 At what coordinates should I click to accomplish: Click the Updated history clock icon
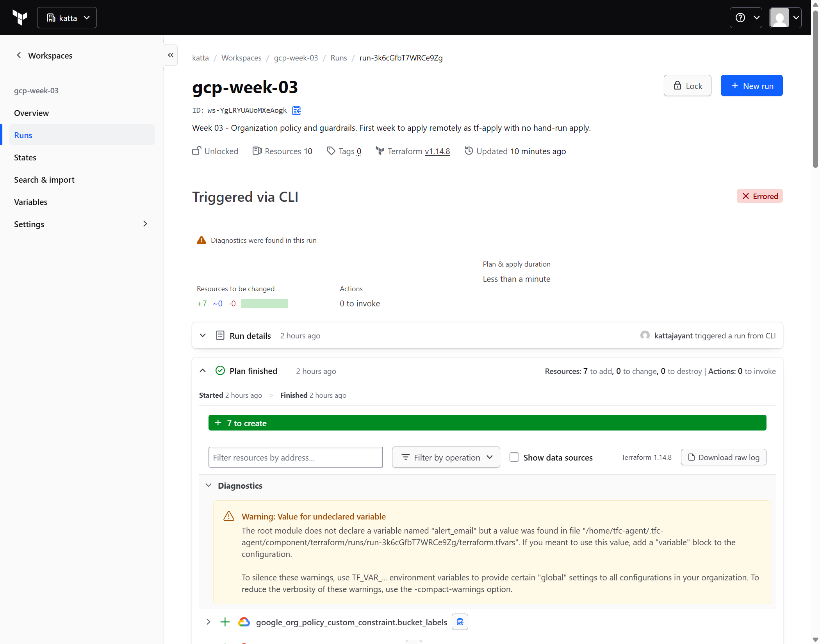click(x=469, y=151)
